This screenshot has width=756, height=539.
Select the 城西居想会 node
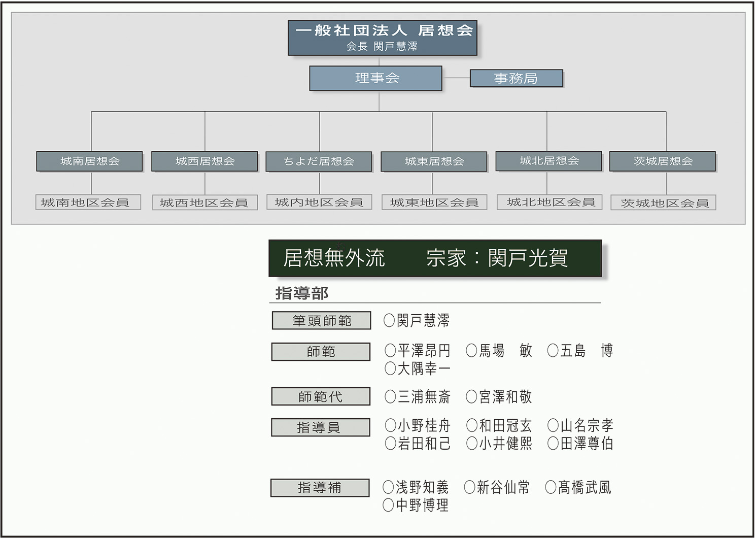tap(204, 161)
